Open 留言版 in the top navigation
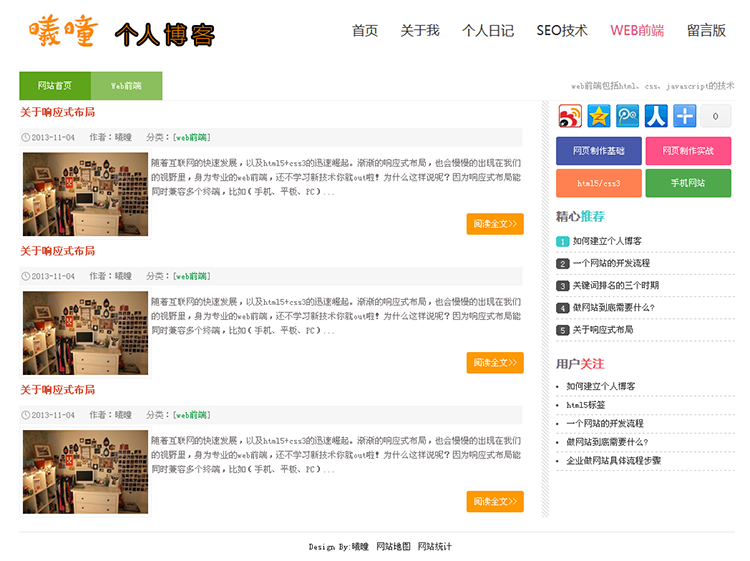This screenshot has height=561, width=750. click(706, 31)
